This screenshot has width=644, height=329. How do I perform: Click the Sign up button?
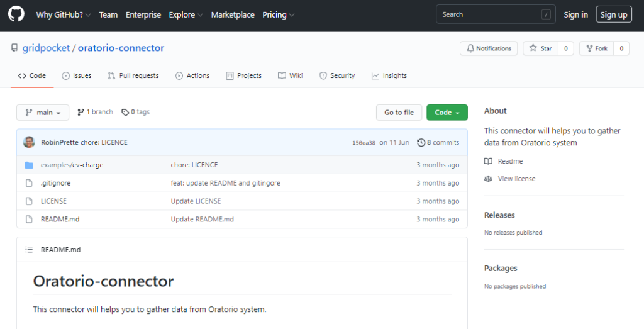point(614,14)
